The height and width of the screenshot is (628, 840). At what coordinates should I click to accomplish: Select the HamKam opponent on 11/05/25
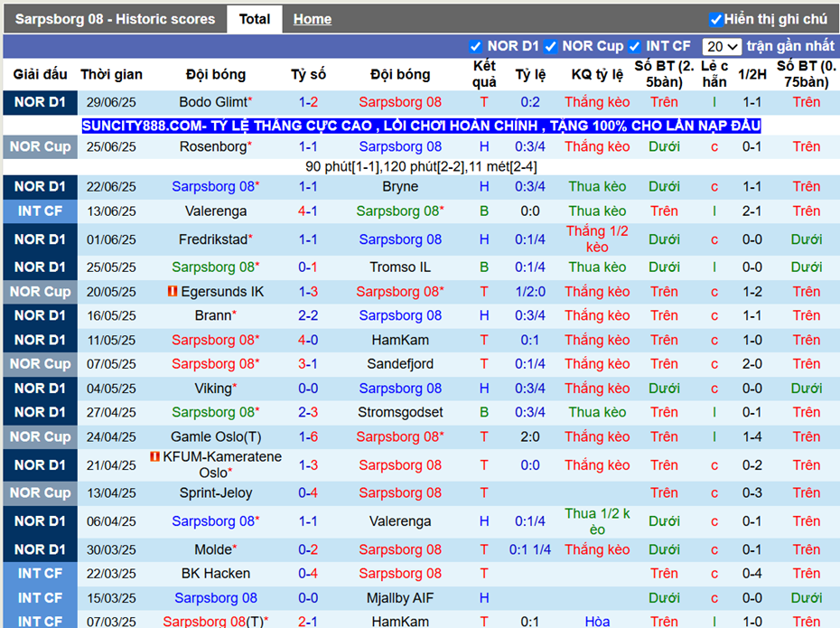coord(400,340)
